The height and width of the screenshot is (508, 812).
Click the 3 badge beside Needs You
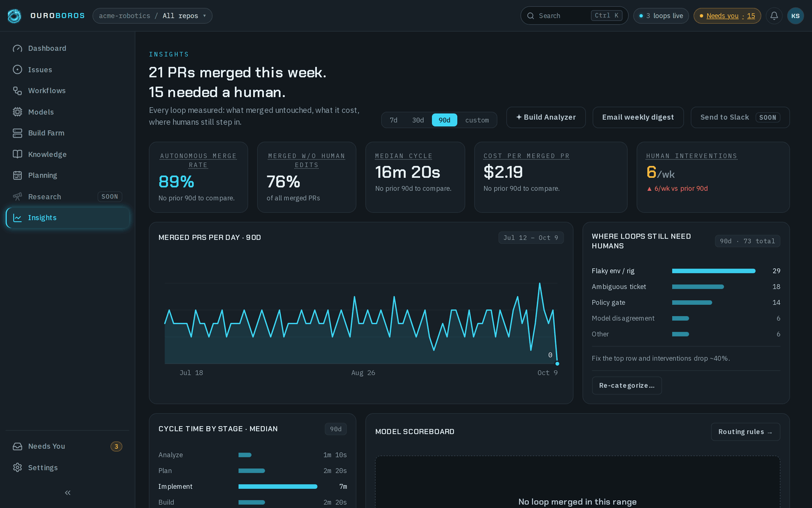coord(116,446)
